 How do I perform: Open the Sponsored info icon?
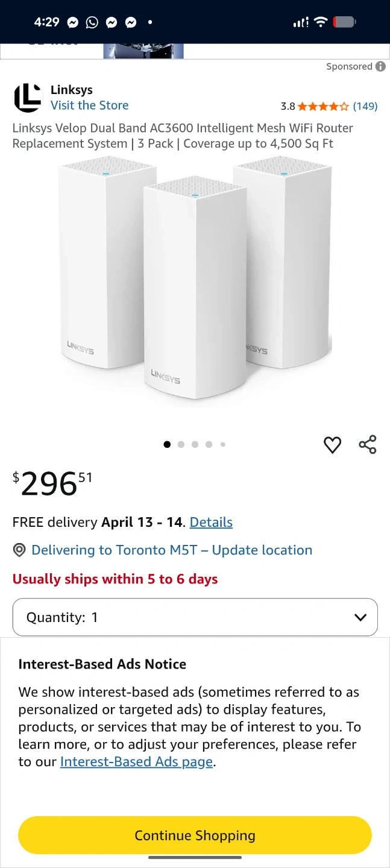(x=380, y=66)
